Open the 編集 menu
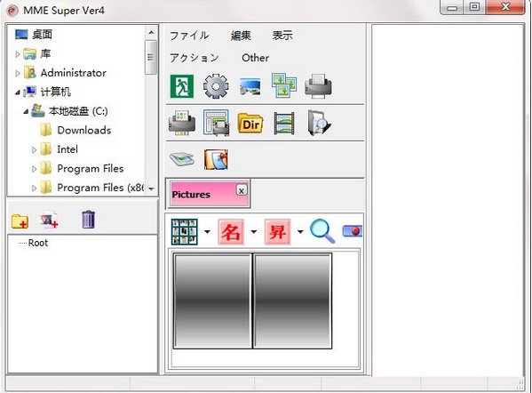532x393 pixels. pyautogui.click(x=241, y=36)
